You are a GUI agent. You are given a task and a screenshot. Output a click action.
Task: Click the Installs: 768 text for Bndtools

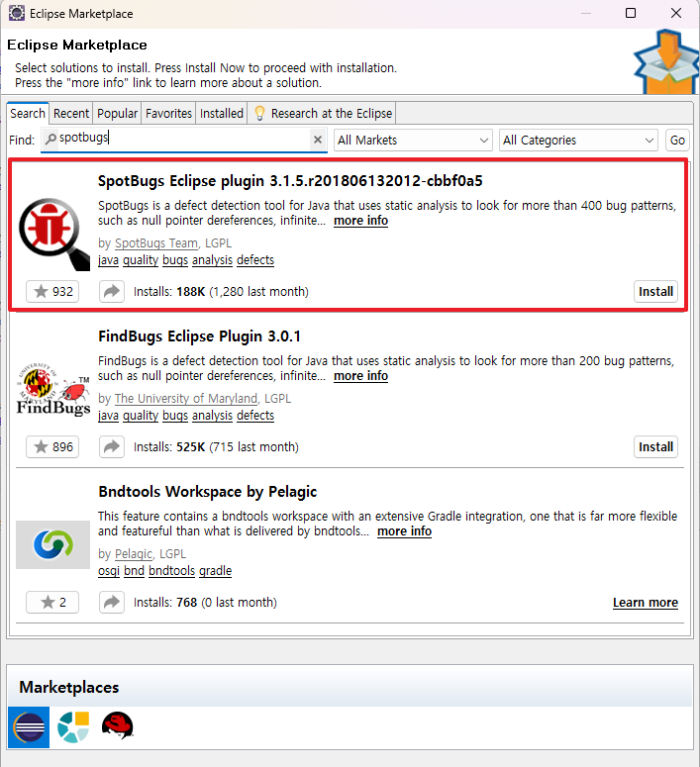[205, 603]
